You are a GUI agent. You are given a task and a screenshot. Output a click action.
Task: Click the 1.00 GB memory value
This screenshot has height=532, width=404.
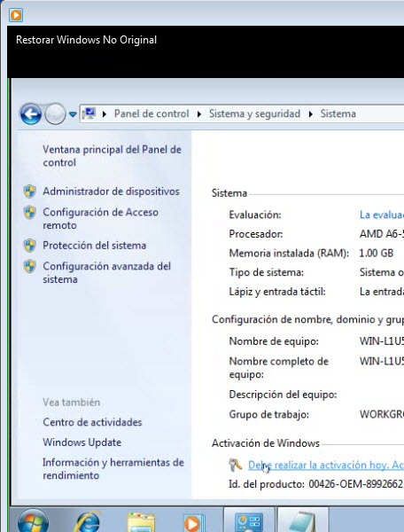click(x=377, y=254)
